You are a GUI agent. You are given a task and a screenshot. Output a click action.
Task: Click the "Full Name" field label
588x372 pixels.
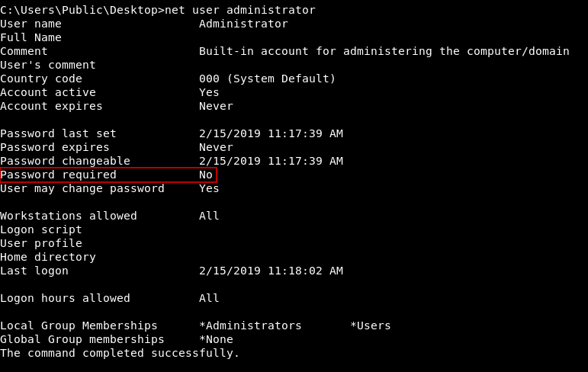point(31,37)
